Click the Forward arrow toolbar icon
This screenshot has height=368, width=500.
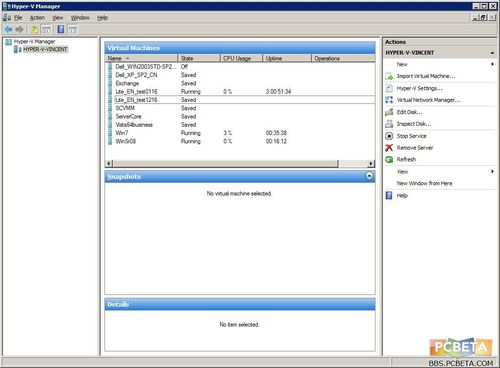point(20,29)
